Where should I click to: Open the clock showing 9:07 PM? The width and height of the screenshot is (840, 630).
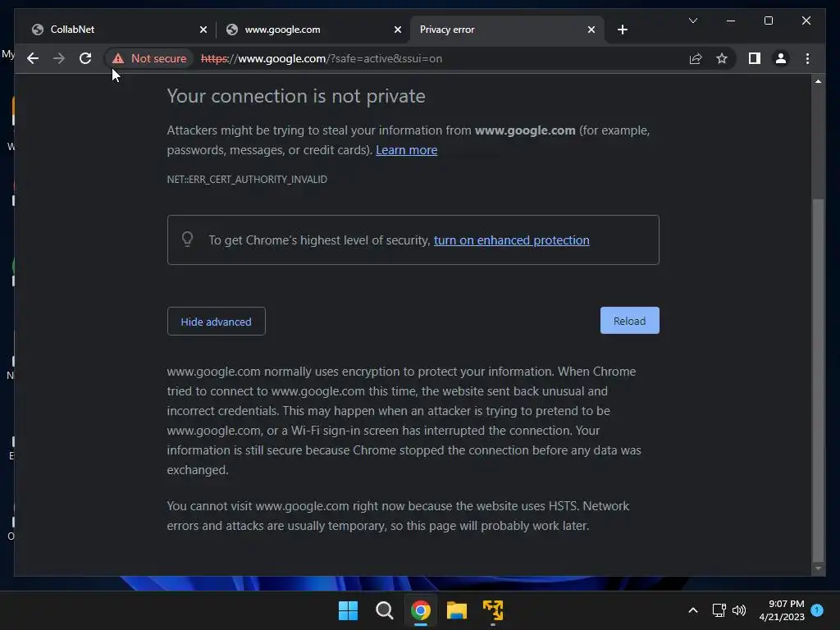(x=782, y=610)
